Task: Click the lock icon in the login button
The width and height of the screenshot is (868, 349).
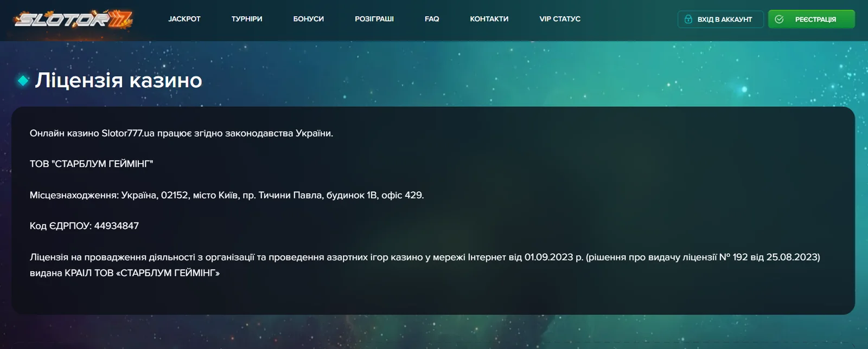Action: point(688,19)
